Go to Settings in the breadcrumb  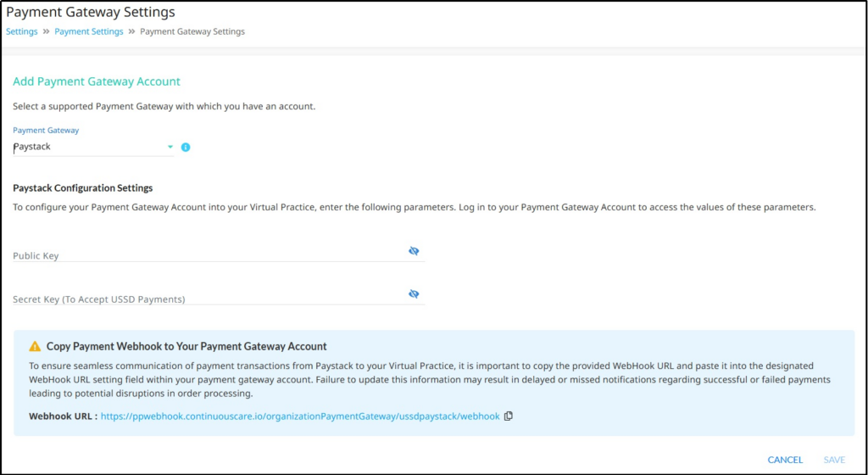[x=21, y=31]
